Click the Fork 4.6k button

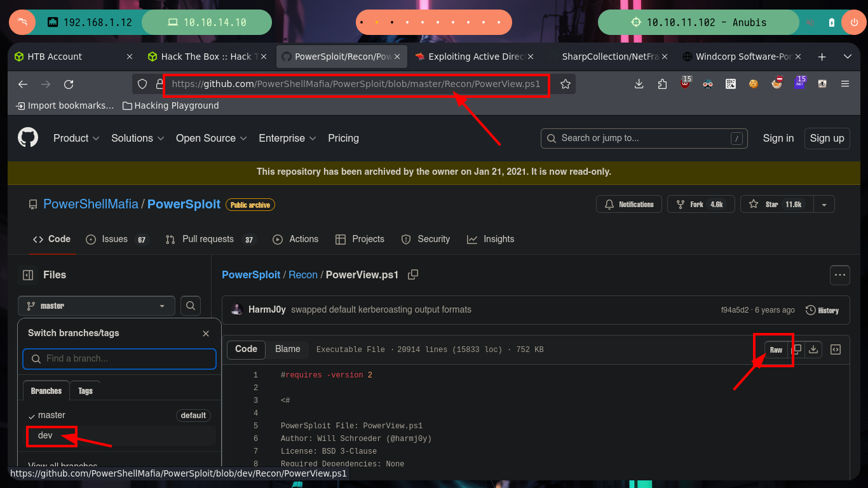[701, 205]
